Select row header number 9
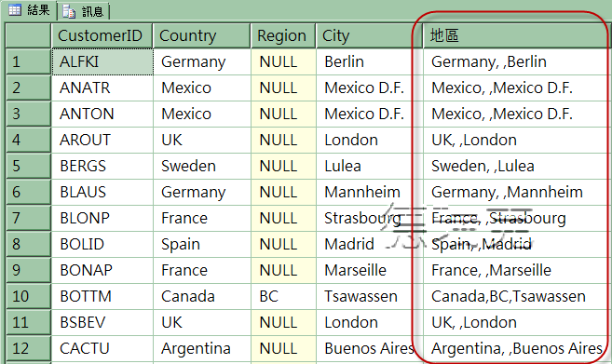 coord(28,270)
